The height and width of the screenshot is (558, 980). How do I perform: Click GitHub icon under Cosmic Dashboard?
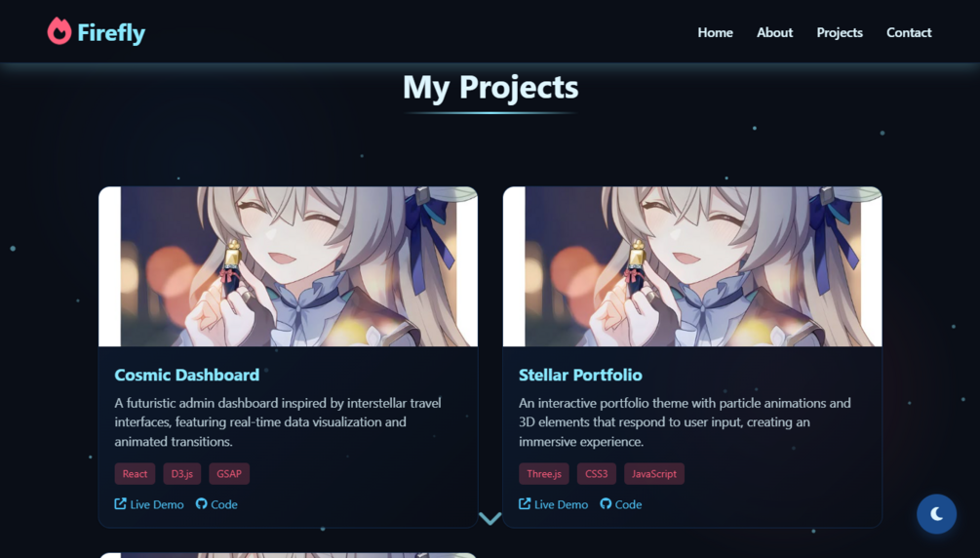201,503
